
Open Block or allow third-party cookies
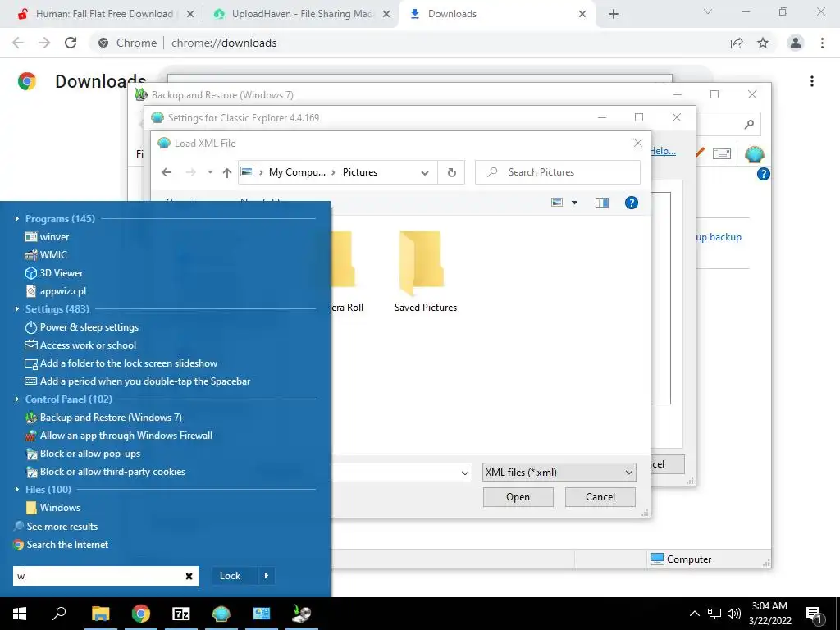pos(105,472)
